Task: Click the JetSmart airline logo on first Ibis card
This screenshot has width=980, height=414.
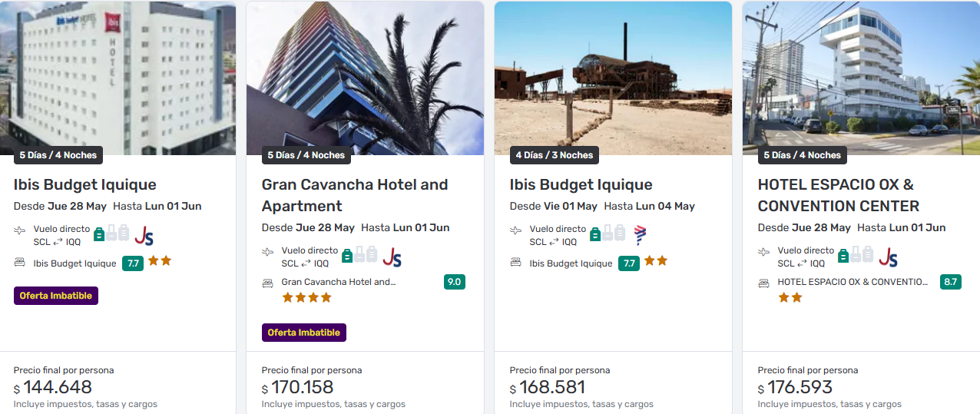Action: click(x=144, y=235)
